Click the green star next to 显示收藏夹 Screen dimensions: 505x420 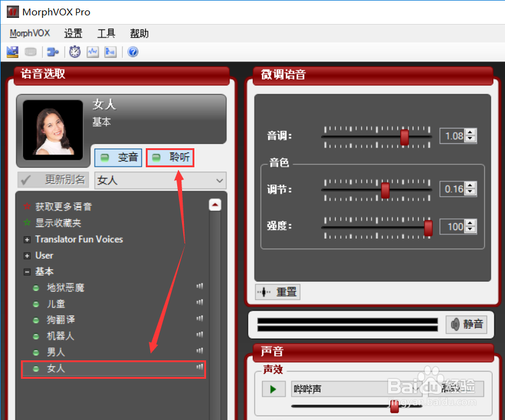pos(27,222)
